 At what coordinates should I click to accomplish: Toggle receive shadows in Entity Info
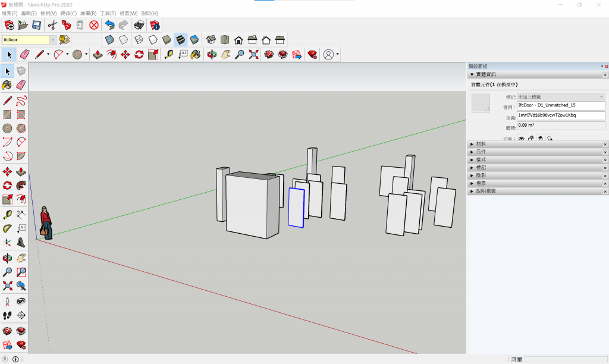[540, 139]
